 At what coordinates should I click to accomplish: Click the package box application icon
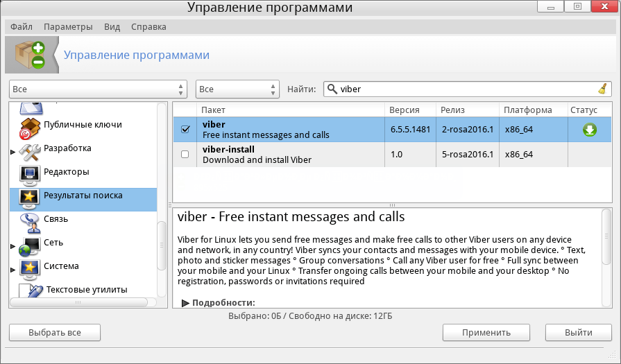31,55
